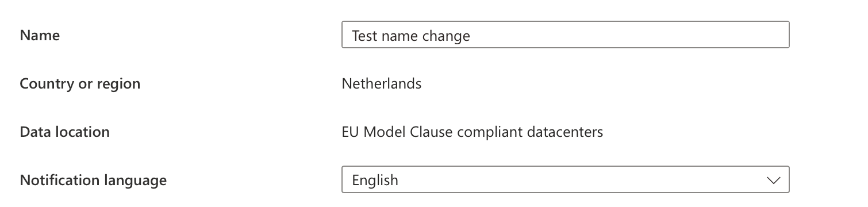This screenshot has height=207, width=868.
Task: Open the Notification language dropdown
Action: coord(566,180)
